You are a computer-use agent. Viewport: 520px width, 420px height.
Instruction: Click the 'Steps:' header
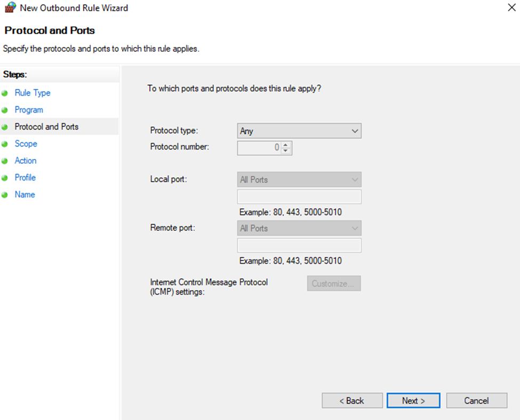tap(15, 74)
